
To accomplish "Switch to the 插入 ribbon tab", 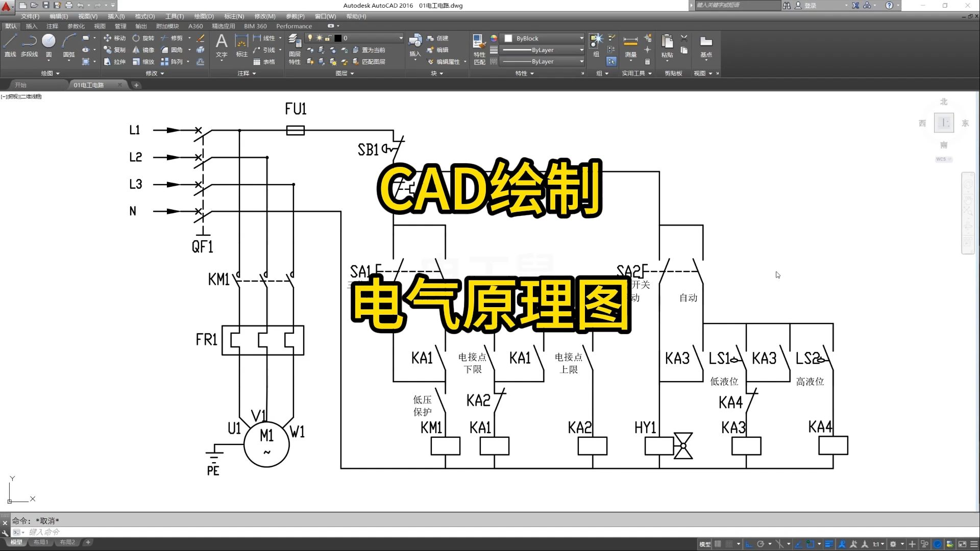I will coord(32,26).
